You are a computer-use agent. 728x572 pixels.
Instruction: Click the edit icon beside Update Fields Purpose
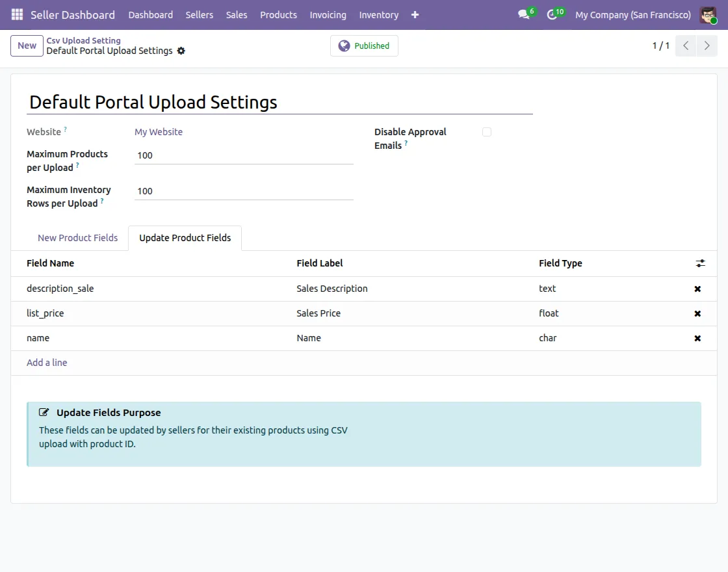44,412
